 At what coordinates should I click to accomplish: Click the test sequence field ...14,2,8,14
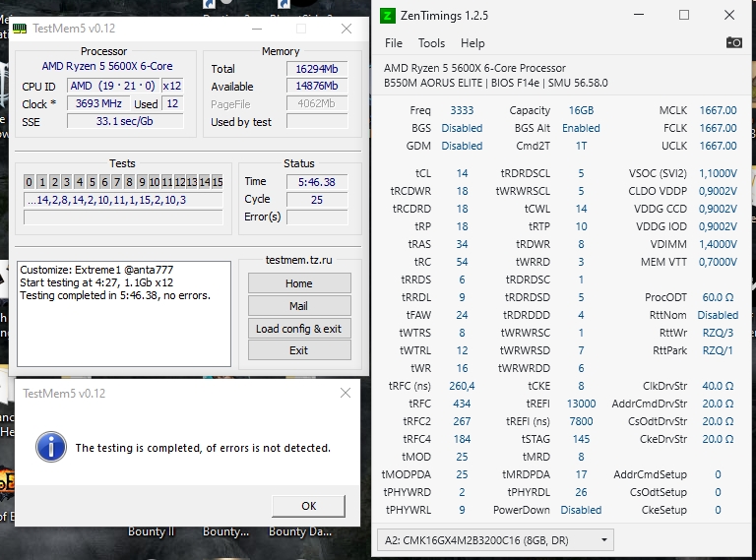tap(123, 200)
